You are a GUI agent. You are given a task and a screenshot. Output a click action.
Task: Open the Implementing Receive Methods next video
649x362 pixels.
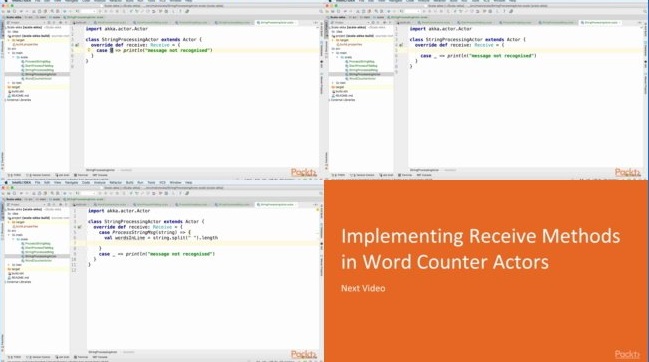click(x=481, y=249)
